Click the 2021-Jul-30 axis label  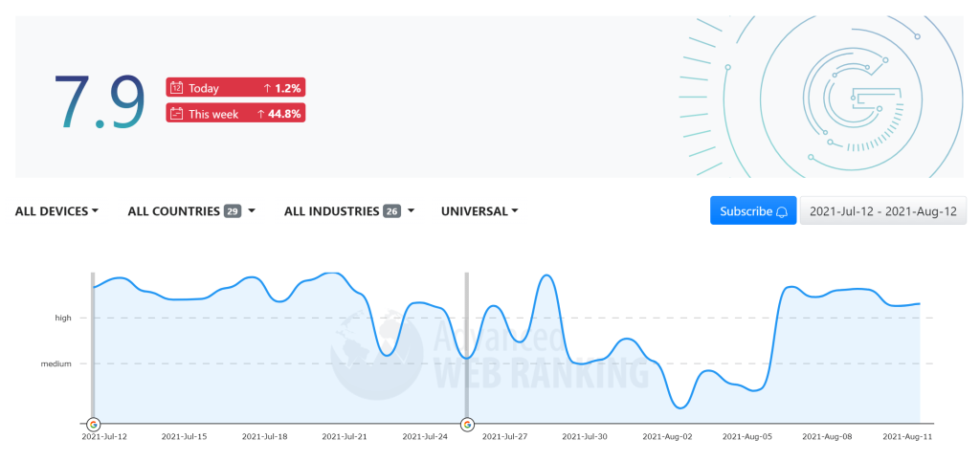coord(585,436)
